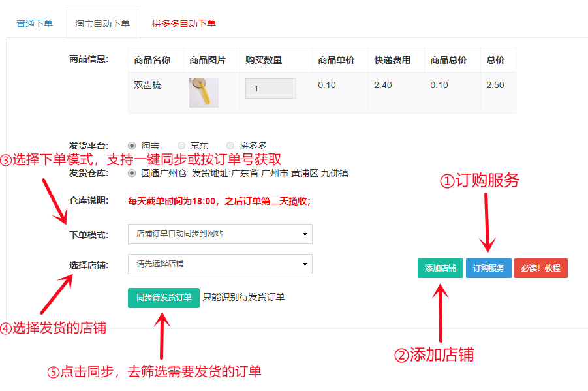Open the 下单模式 dropdown

[220, 234]
